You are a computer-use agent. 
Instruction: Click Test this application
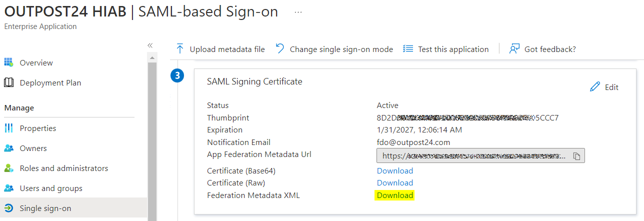click(x=446, y=49)
